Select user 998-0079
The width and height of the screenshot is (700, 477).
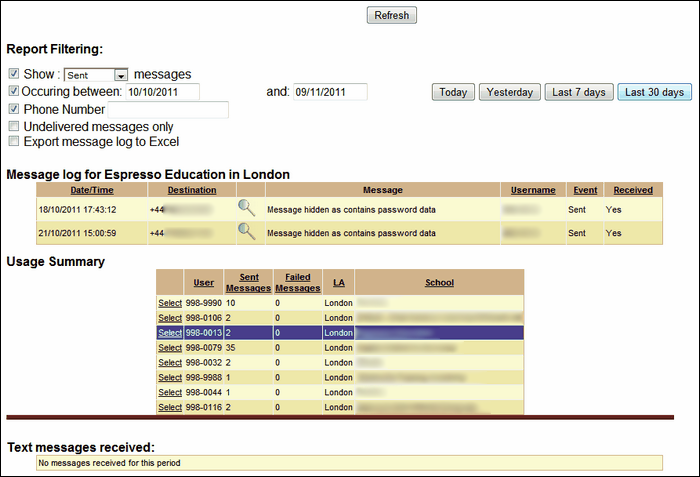(x=170, y=347)
